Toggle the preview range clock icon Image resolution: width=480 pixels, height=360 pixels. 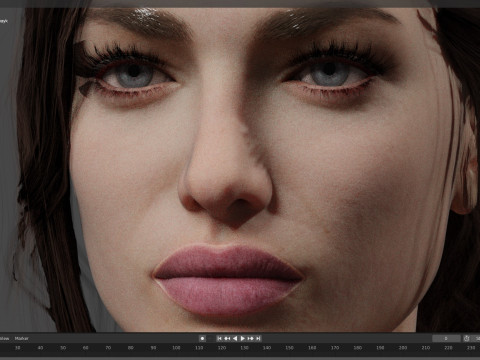point(466,338)
